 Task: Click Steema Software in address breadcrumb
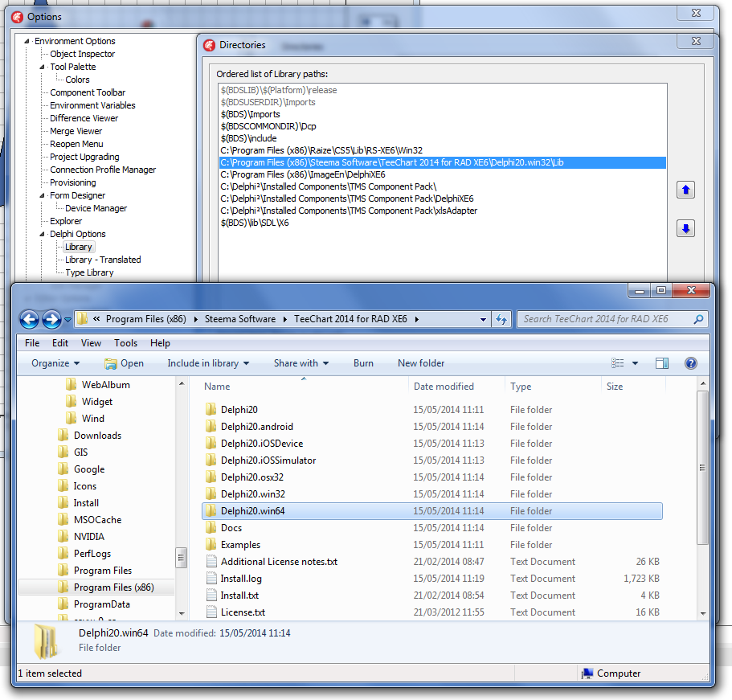pyautogui.click(x=240, y=319)
